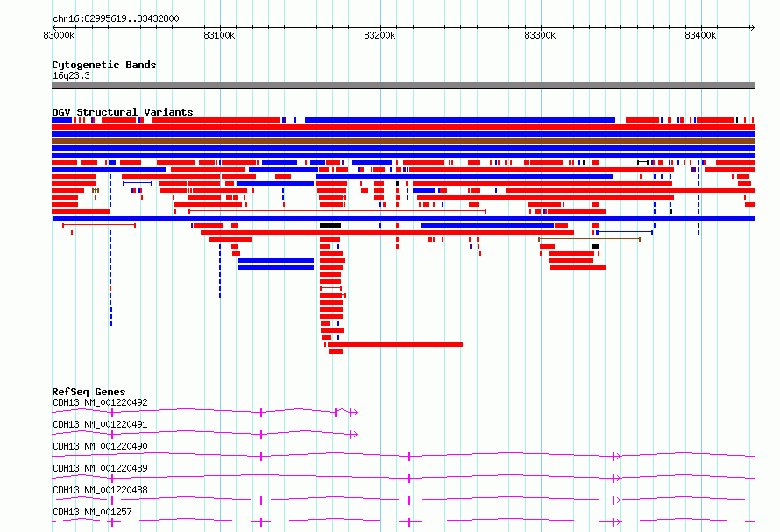Click the 83400k ruler position label
Viewport: 780px width, 532px height.
[700, 35]
